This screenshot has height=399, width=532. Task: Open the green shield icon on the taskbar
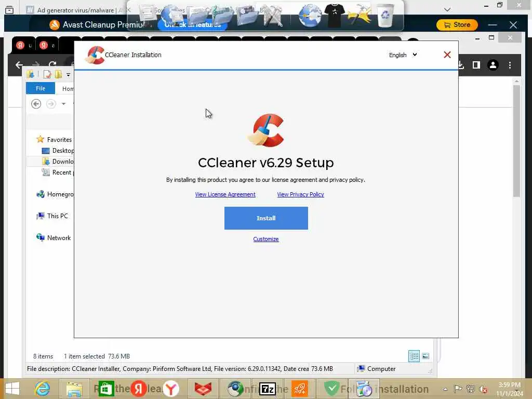click(332, 389)
